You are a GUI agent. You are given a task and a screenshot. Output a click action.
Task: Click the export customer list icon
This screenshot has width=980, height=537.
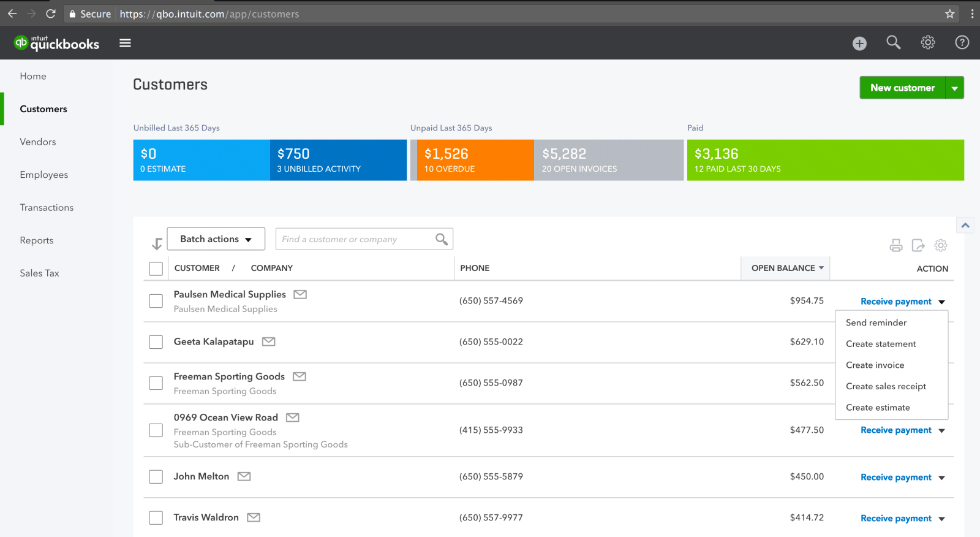coord(918,245)
